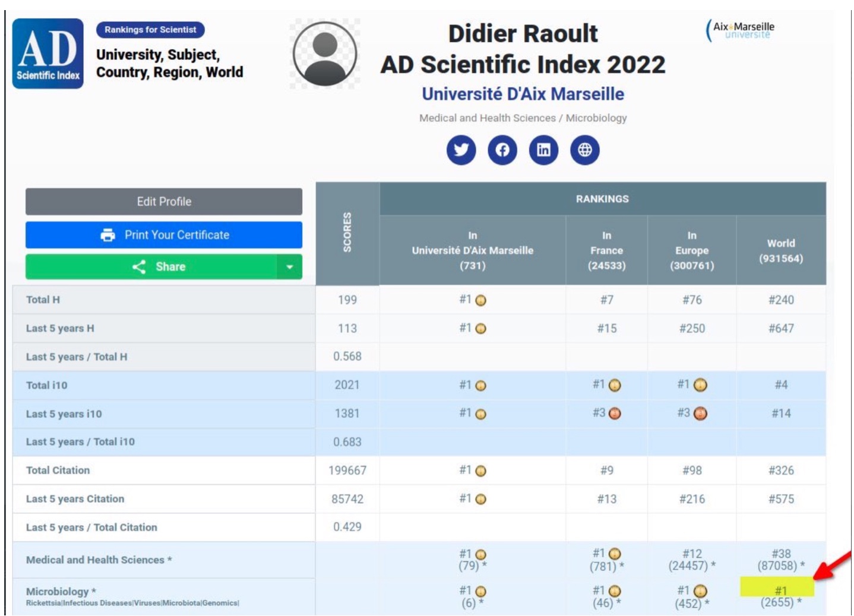Click the Edit Profile button
The width and height of the screenshot is (854, 616).
[x=164, y=201]
